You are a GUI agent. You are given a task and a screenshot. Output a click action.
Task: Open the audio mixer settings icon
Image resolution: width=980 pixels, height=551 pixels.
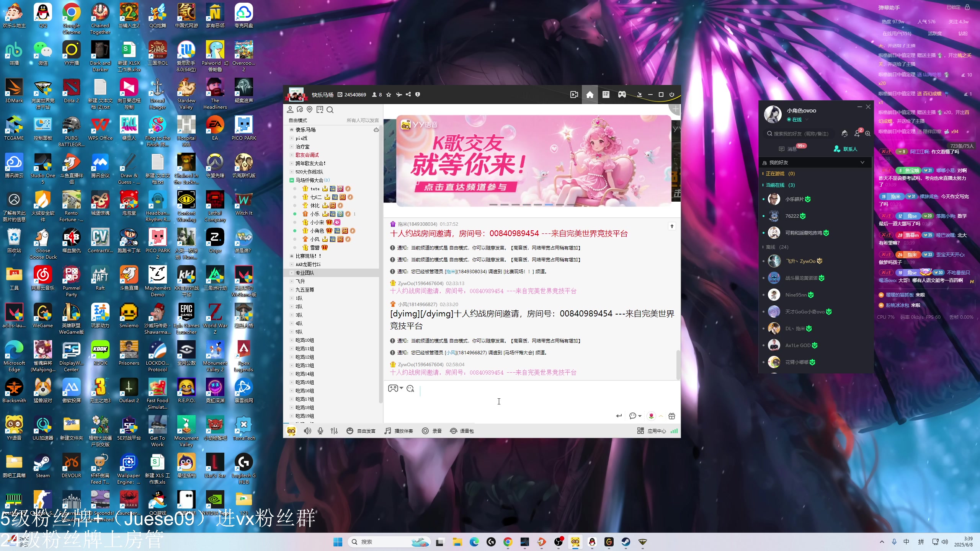334,431
